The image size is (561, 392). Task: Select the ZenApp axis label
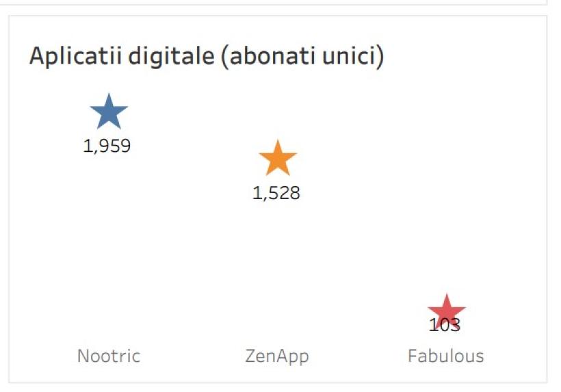[x=277, y=356]
